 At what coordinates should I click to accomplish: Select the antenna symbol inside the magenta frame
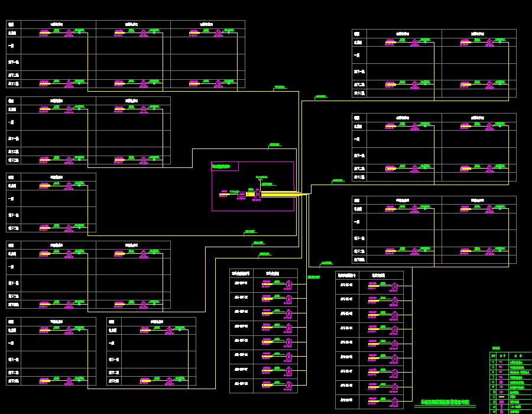pyautogui.click(x=260, y=180)
